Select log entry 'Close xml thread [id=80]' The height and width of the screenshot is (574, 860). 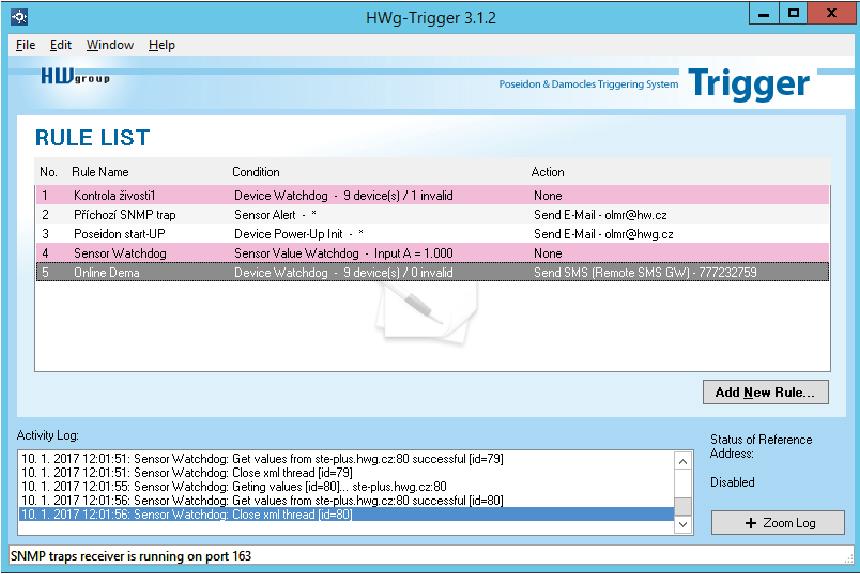347,514
